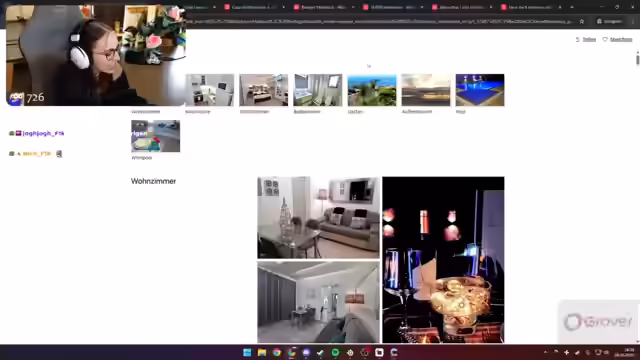Open the Windows Start menu
This screenshot has height=360, width=640.
247,353
